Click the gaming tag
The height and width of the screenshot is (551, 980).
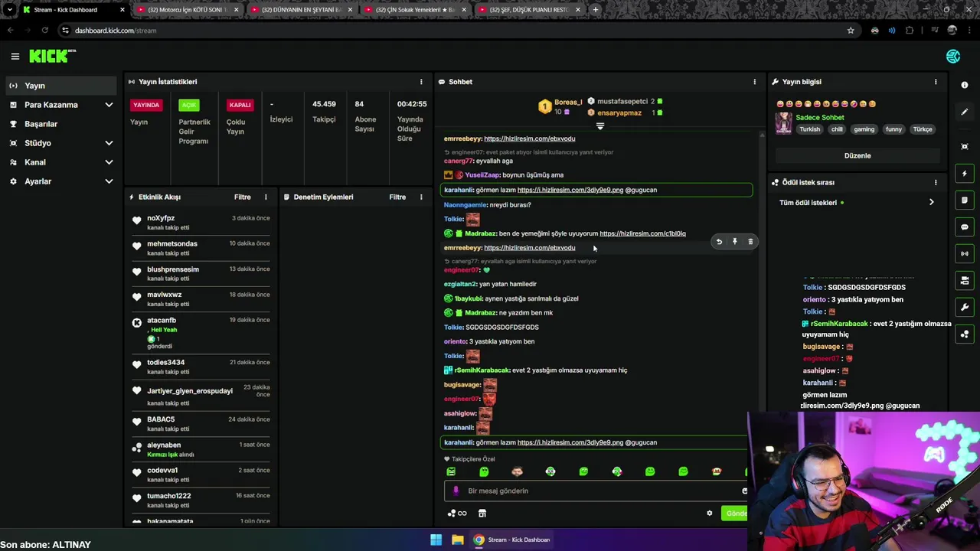(x=864, y=129)
